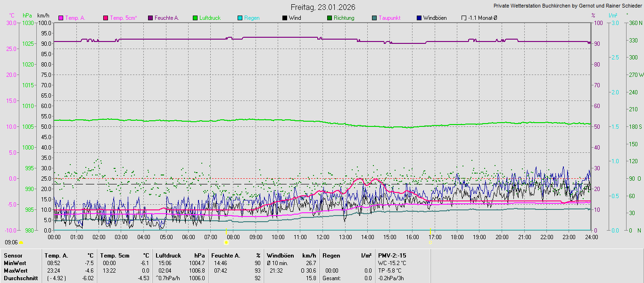Click the teal Taupunkt legend square
Viewport: 644px width, 283px height.
click(374, 18)
